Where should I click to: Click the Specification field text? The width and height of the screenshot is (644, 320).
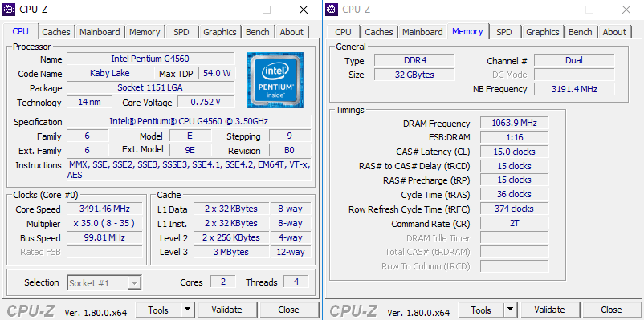tap(189, 121)
